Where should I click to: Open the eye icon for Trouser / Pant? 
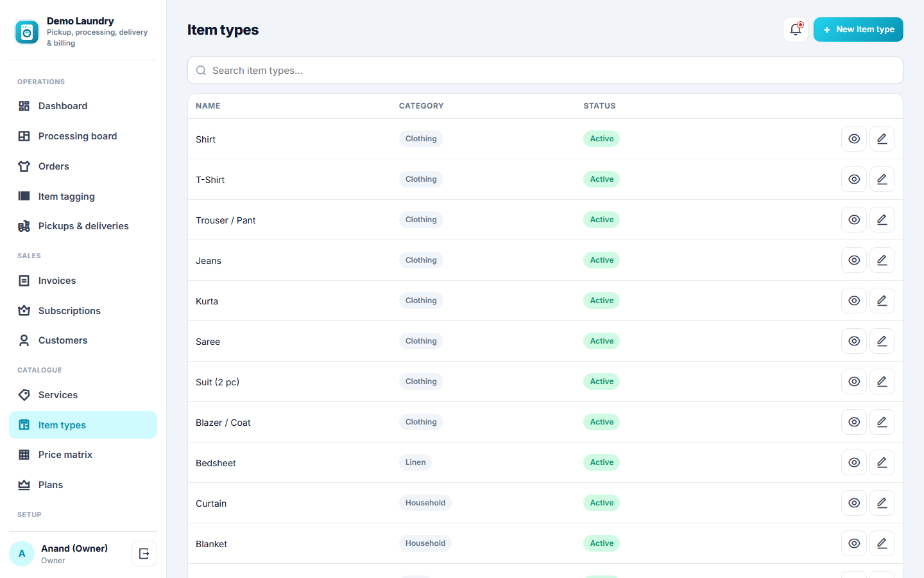(x=854, y=220)
